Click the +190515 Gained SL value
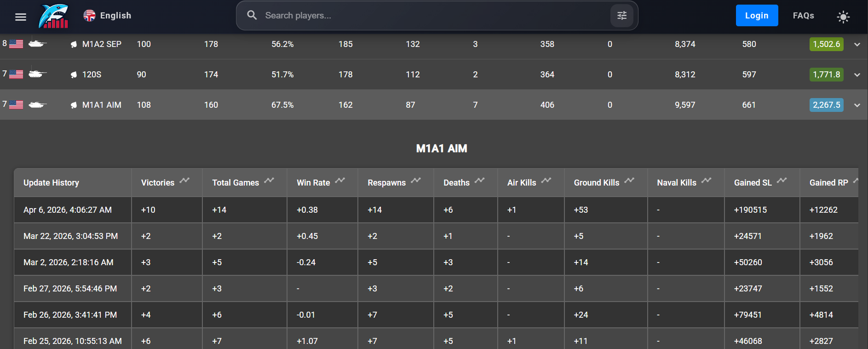Screen dimensions: 868x349 750,210
